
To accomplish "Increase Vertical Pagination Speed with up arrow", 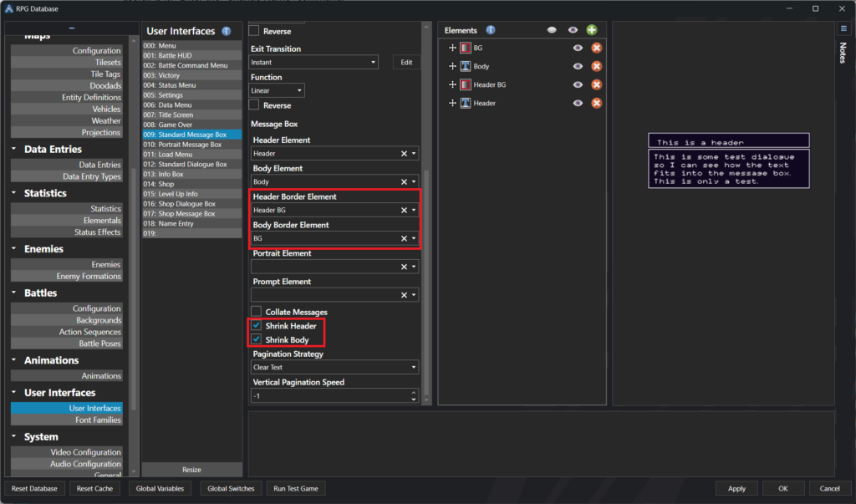I will tap(413, 392).
